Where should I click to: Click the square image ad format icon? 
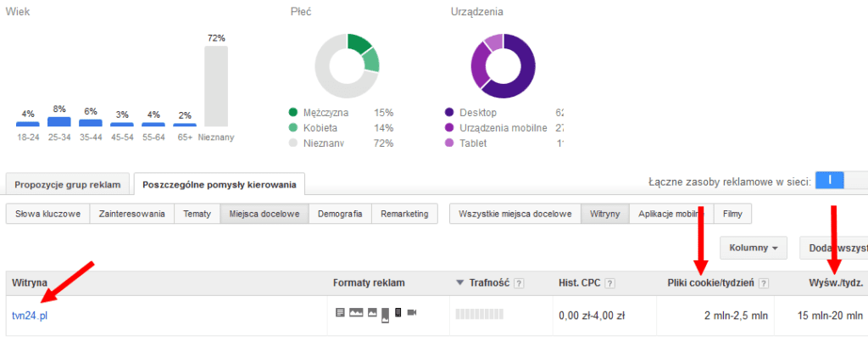372,313
